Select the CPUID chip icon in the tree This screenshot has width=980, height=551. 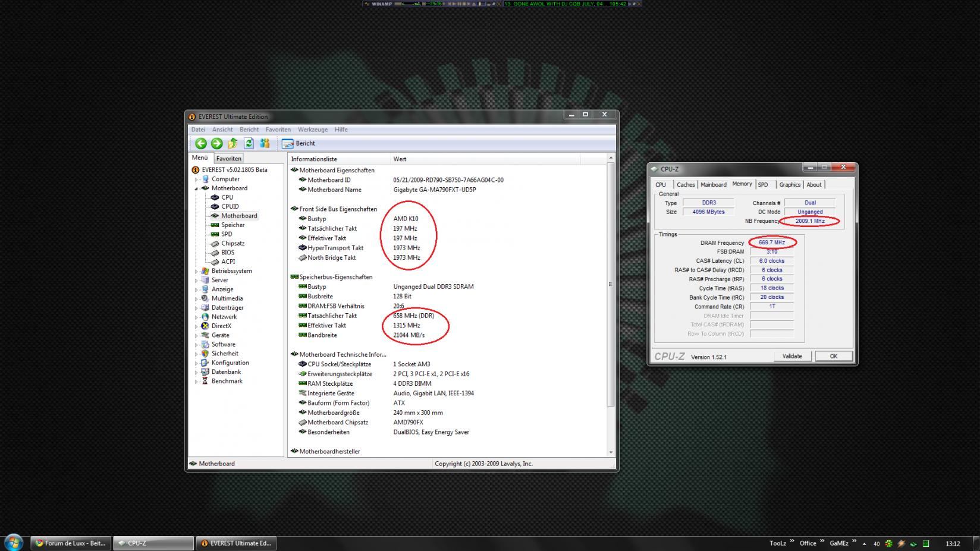pyautogui.click(x=215, y=207)
